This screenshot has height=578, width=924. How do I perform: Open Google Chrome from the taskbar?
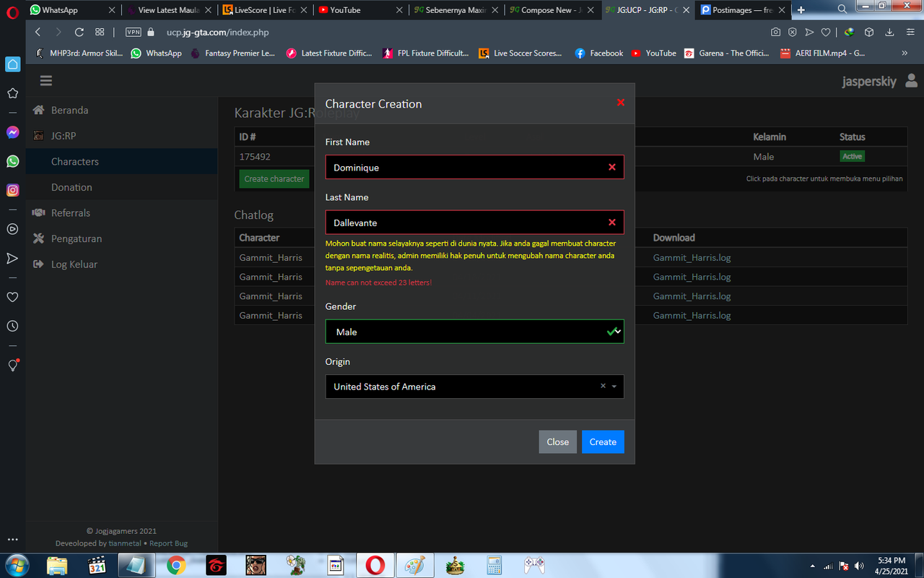point(176,565)
